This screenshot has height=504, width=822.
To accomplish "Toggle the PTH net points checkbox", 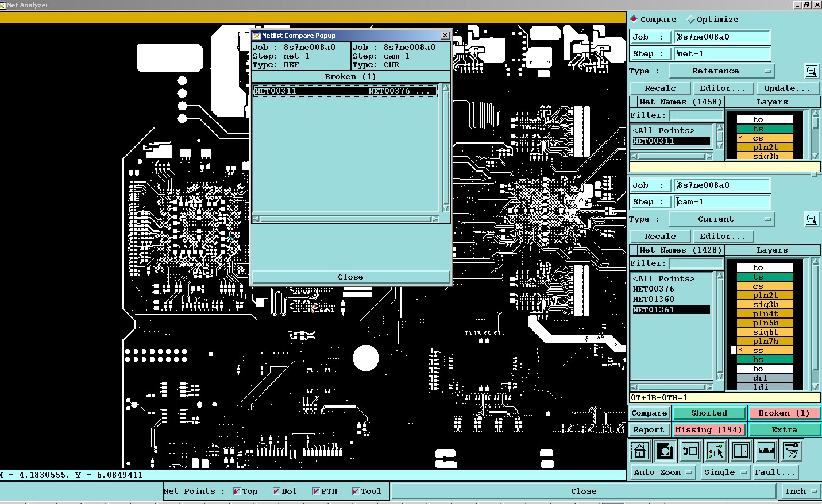I will click(316, 491).
